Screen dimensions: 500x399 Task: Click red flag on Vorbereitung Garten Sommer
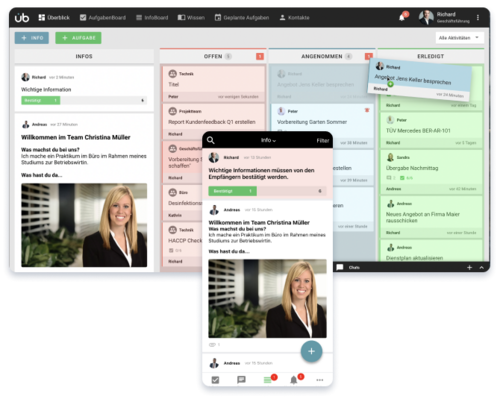pos(367,110)
